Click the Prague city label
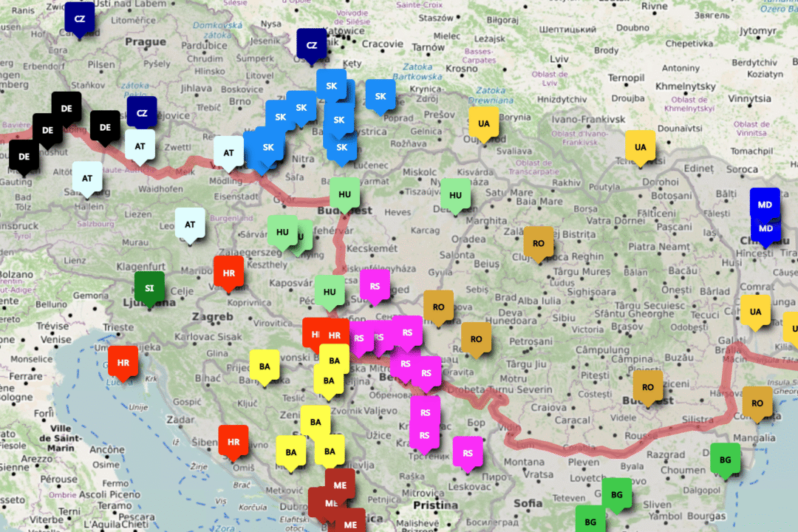Screen dimensions: 798x532 pos(145,43)
